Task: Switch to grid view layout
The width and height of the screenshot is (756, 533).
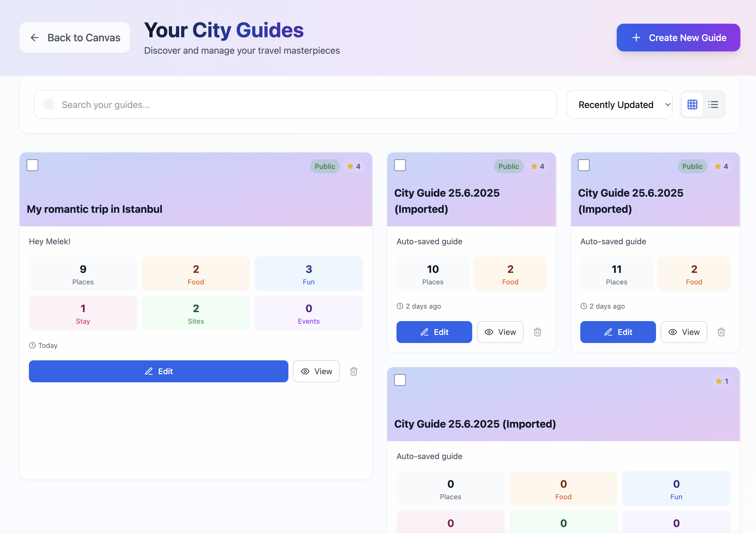Action: [692, 105]
